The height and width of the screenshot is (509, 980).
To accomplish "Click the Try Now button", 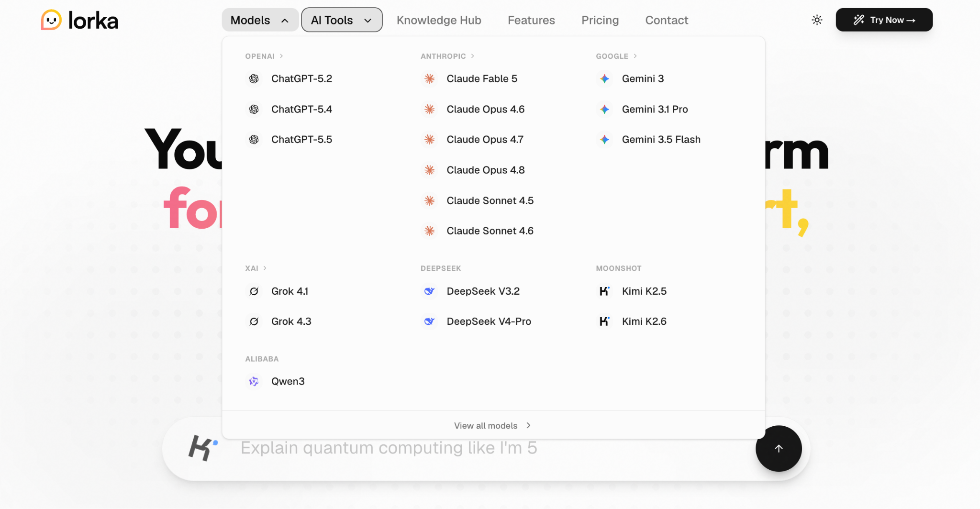I will tap(884, 20).
